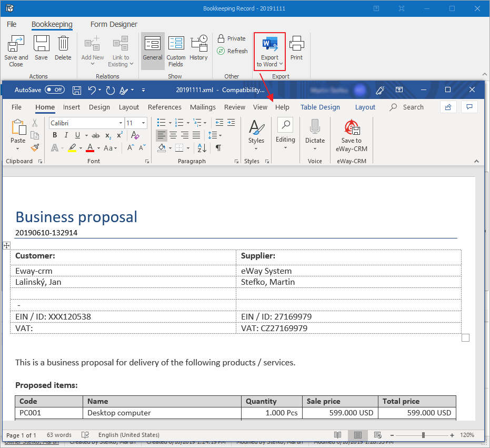The width and height of the screenshot is (490, 448).
Task: Align text left
Action: point(162,135)
